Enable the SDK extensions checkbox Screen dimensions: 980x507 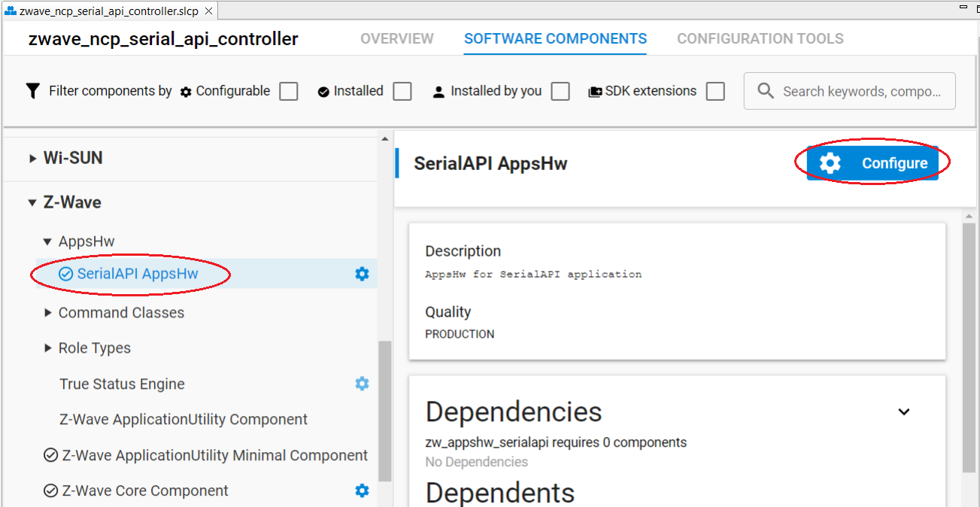click(x=715, y=90)
